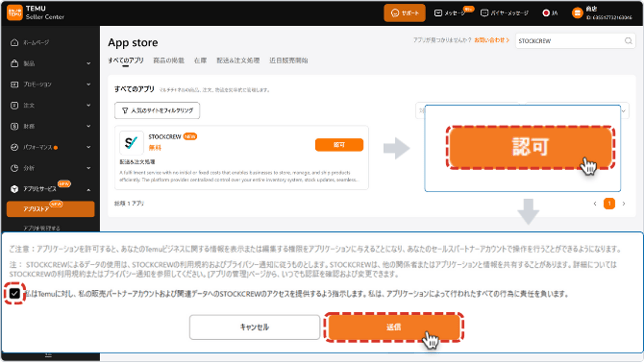Go to previous page arrow in pagination

click(x=595, y=204)
